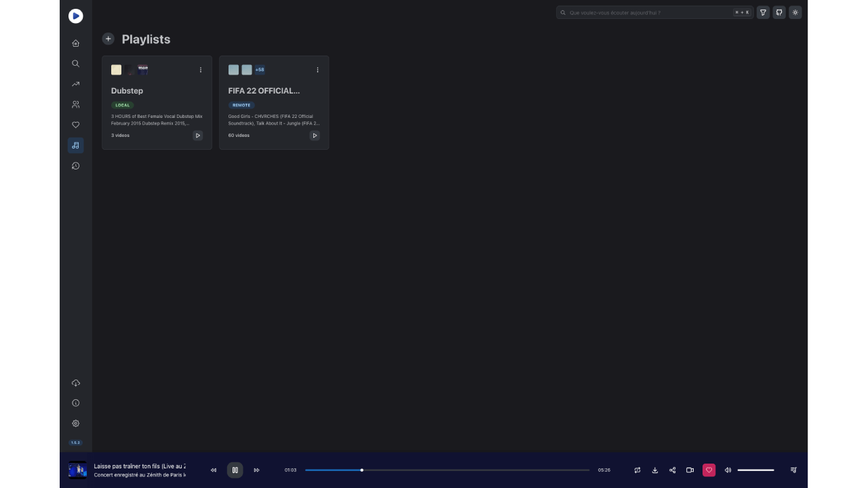Open the GitHub repository icon
This screenshot has height=488, width=868.
(778, 12)
